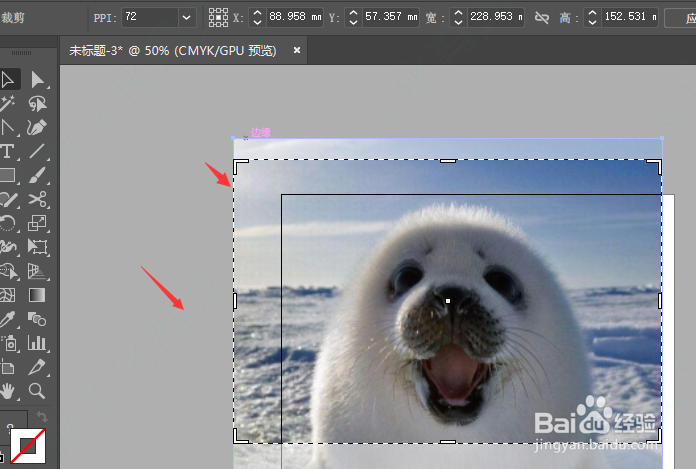696x469 pixels.
Task: Pick the Blend tool
Action: tap(37, 319)
